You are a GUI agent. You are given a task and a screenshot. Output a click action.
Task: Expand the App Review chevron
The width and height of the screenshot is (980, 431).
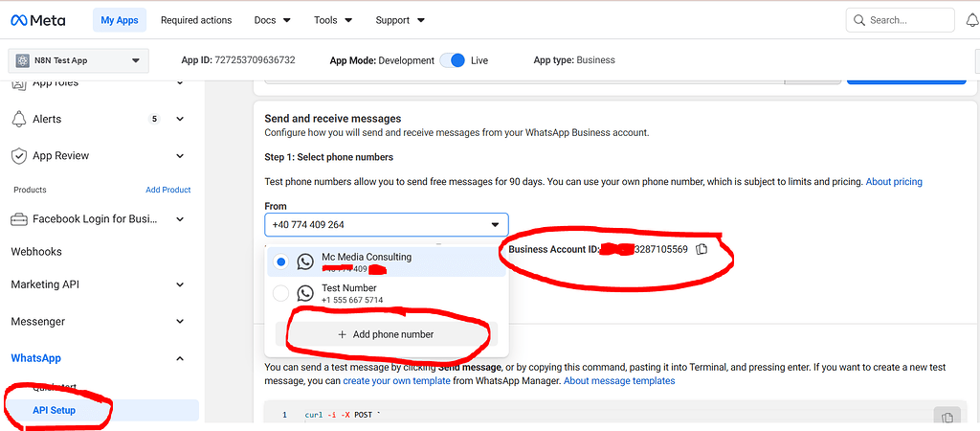tap(180, 156)
